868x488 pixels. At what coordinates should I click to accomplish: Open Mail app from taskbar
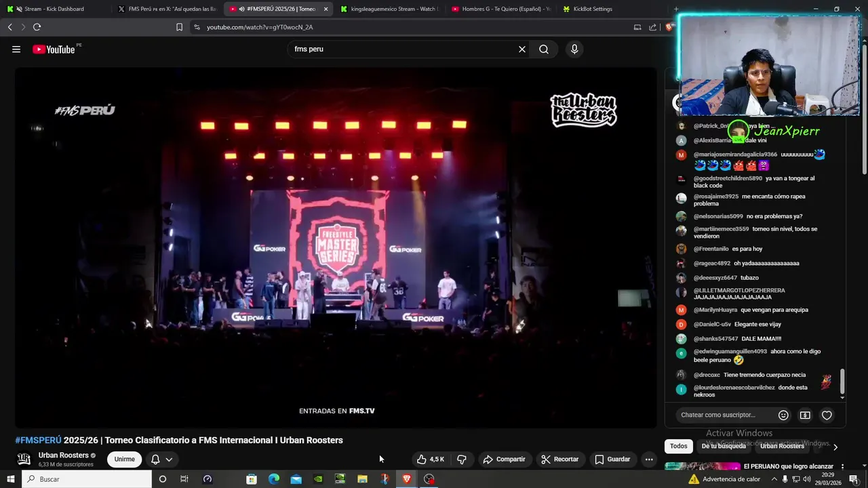(296, 479)
